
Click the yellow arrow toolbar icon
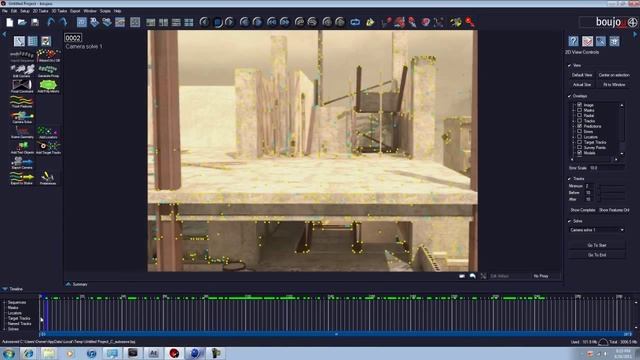(370, 22)
